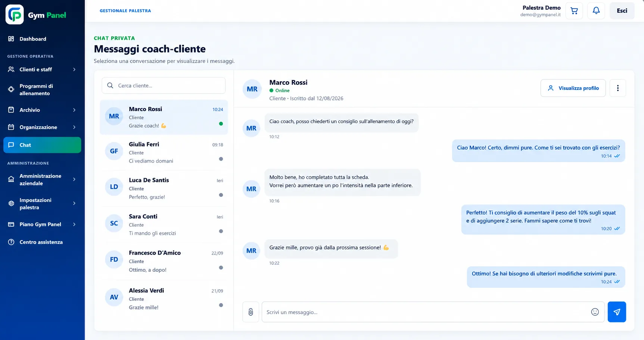Open the emoji picker smiley
This screenshot has height=340, width=644.
tap(595, 312)
